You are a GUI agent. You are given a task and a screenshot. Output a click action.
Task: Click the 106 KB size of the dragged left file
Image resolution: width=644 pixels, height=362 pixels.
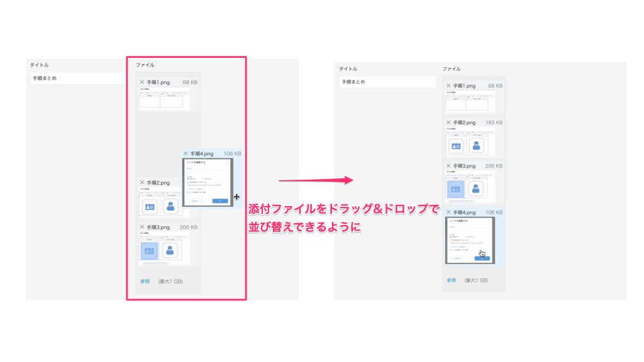232,153
